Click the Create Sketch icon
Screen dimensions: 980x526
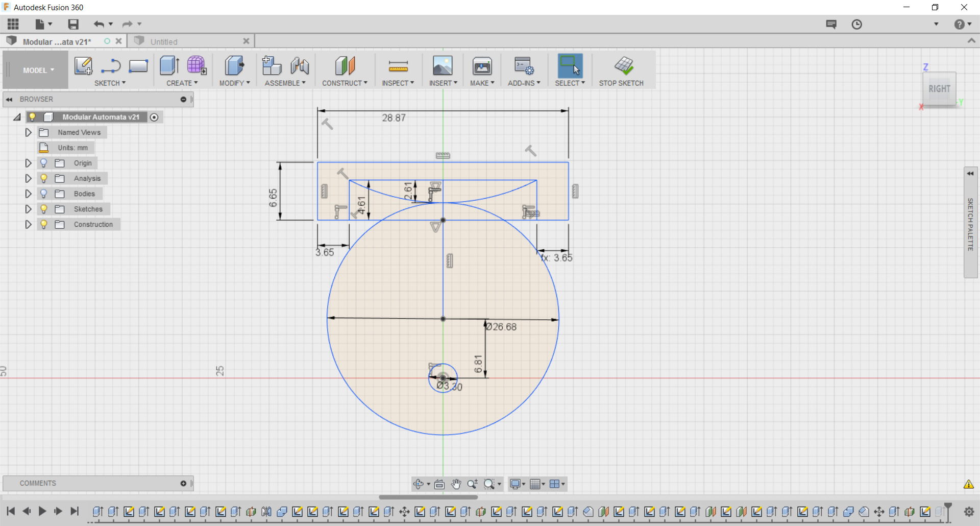(x=83, y=66)
